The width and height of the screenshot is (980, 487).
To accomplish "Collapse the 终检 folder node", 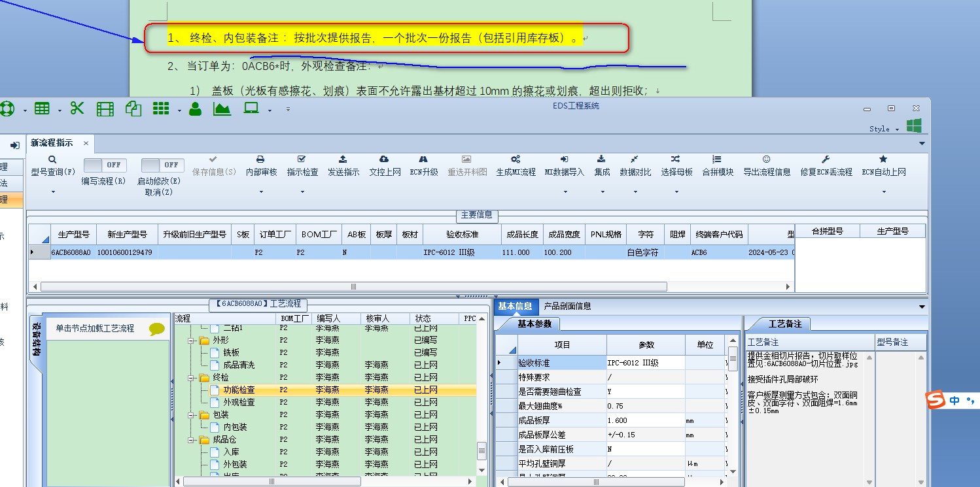I will 192,378.
